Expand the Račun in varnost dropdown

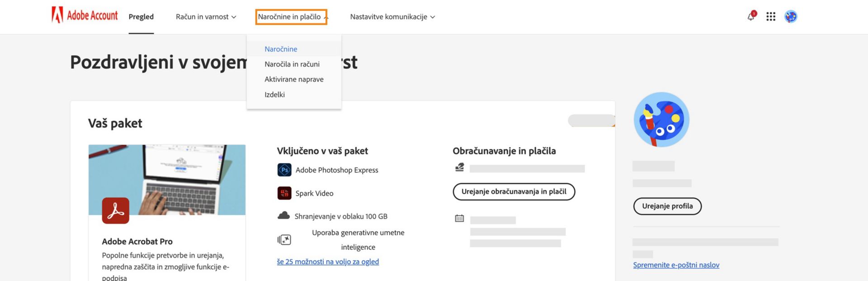206,17
